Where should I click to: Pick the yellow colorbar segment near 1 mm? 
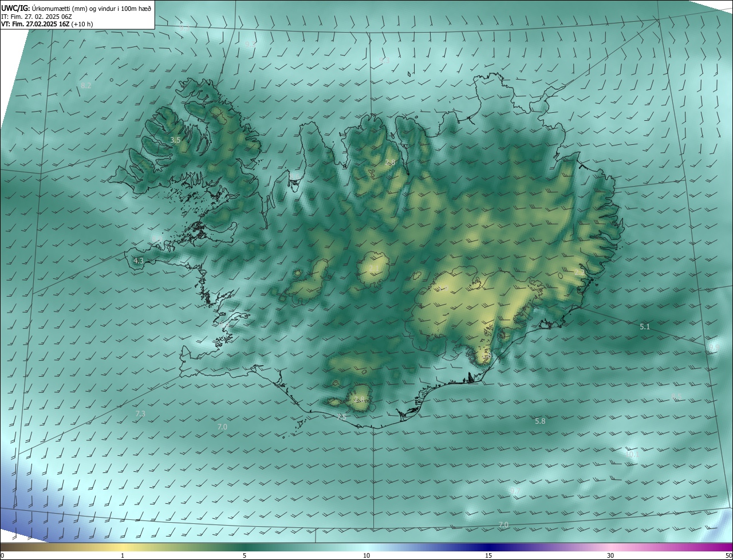(123, 547)
